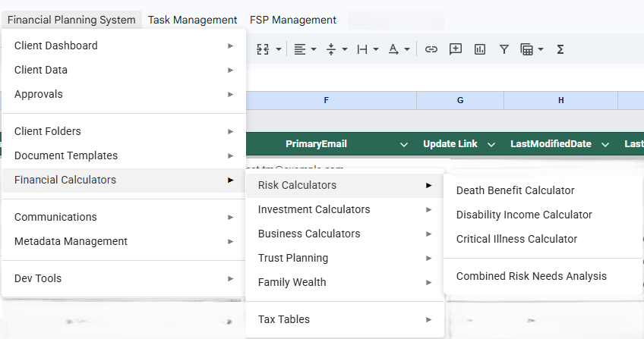This screenshot has height=339, width=644.
Task: Select Client Folders menu item
Action: point(124,131)
